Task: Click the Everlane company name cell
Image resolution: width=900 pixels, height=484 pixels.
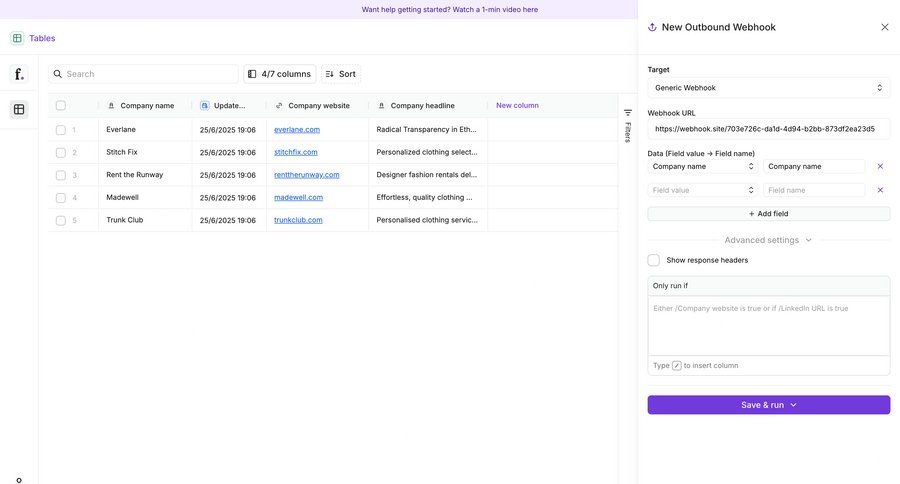Action: 145,130
